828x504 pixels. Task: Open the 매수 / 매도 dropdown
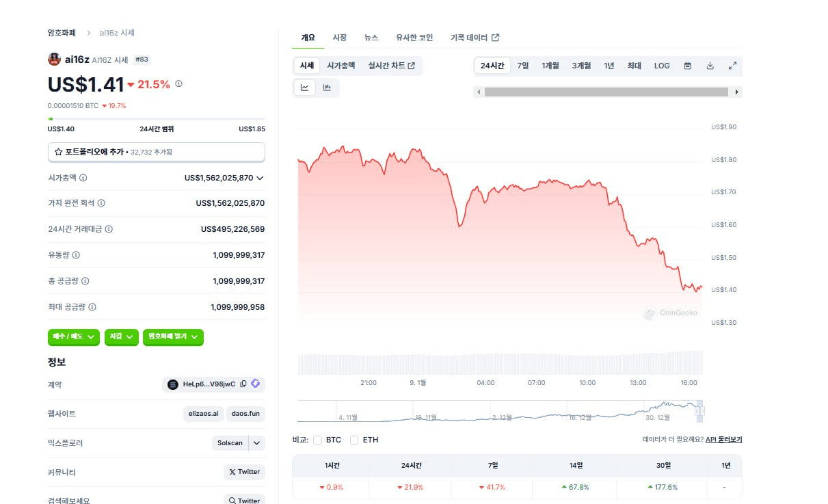coord(74,336)
